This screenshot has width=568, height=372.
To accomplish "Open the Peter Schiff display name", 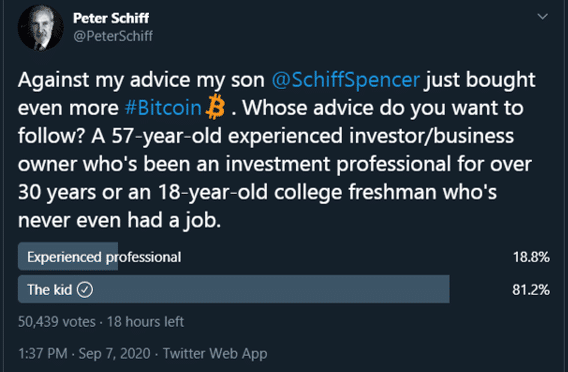I will click(x=111, y=18).
